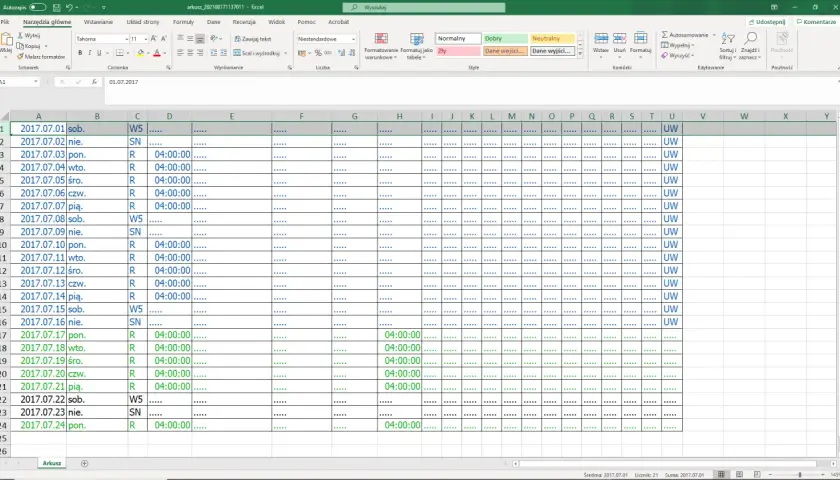Expand the cell styles gallery

pyautogui.click(x=580, y=54)
